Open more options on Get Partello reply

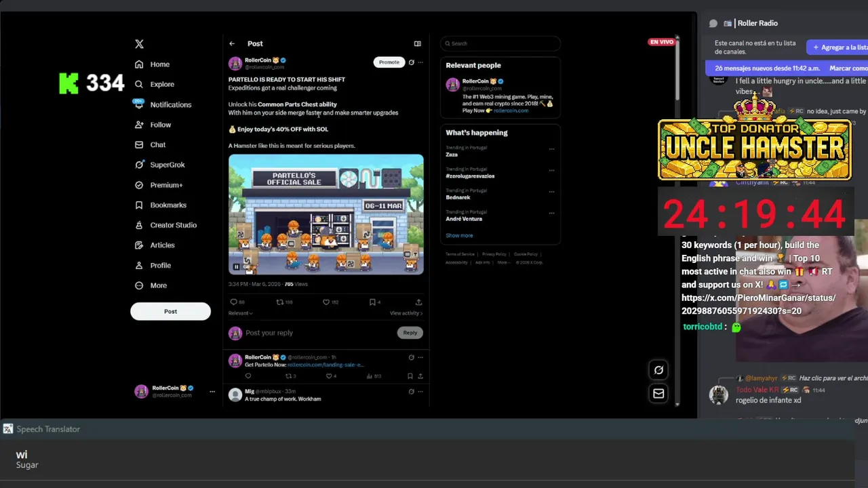[x=420, y=357]
